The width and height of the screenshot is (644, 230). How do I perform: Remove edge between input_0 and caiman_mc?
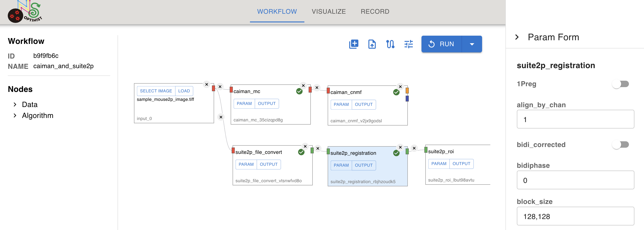coord(220,87)
